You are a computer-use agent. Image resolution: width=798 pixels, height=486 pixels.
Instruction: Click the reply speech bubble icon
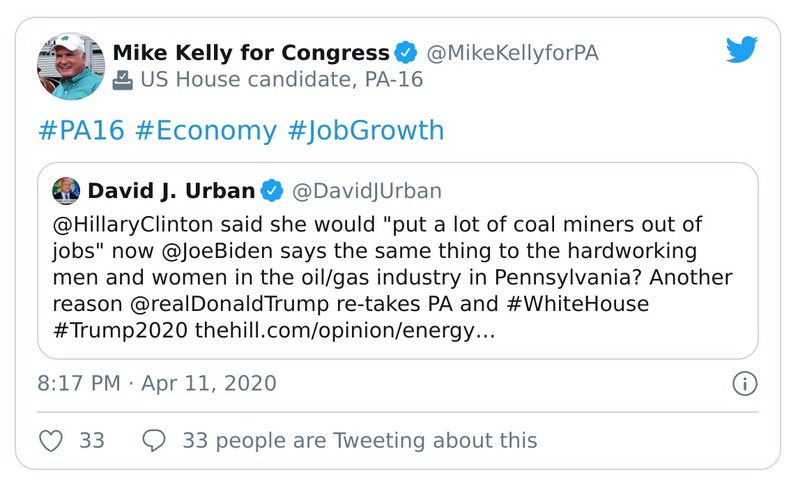[x=154, y=440]
